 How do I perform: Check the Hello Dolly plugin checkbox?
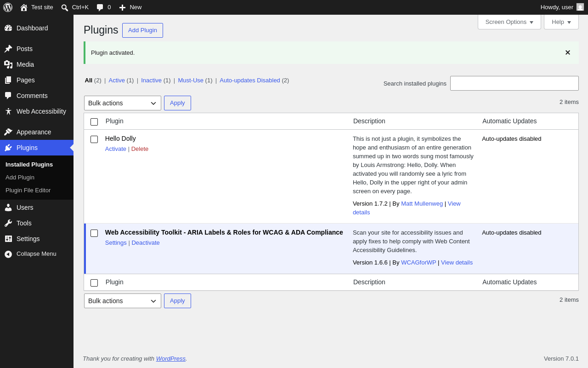[x=94, y=139]
